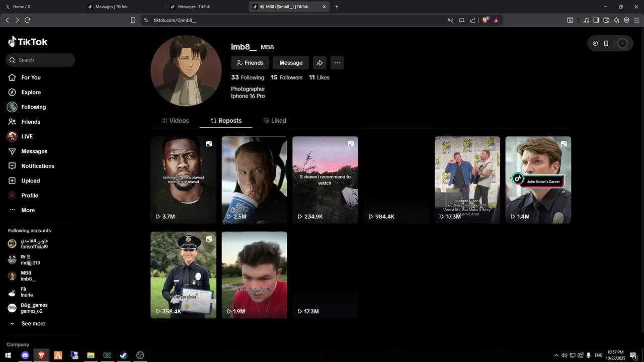Open Brave VPN shield icon
The image size is (644, 362).
click(626, 20)
